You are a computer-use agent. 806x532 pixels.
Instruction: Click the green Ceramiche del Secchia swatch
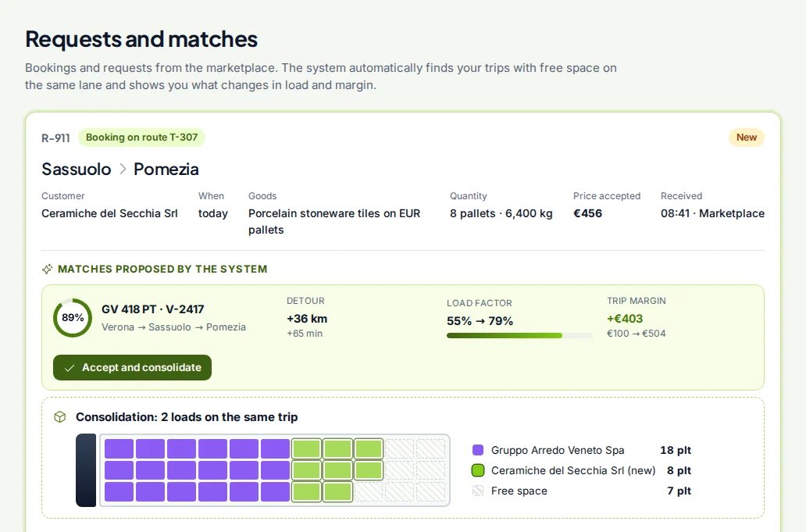point(478,470)
